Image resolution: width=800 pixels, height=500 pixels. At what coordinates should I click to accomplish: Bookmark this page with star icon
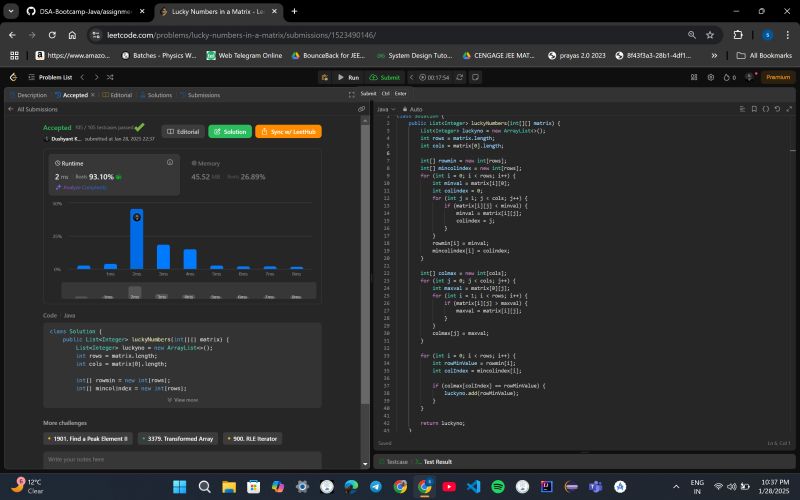pos(710,35)
